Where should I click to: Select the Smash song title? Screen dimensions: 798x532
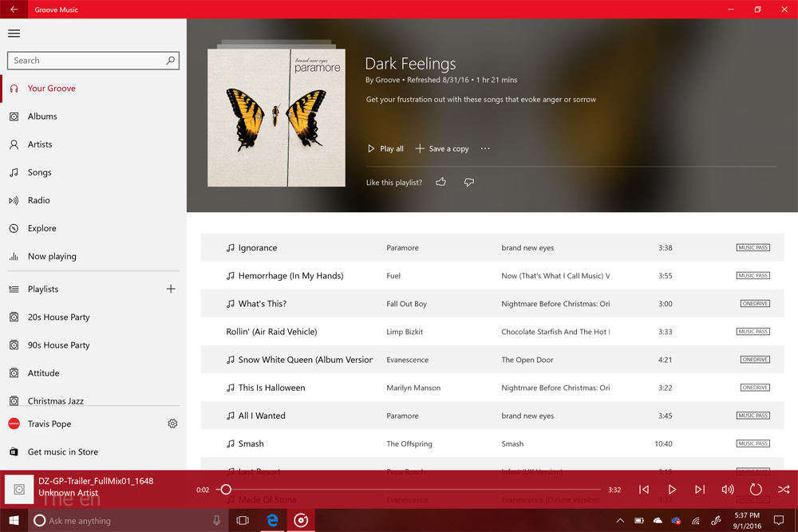(x=251, y=443)
